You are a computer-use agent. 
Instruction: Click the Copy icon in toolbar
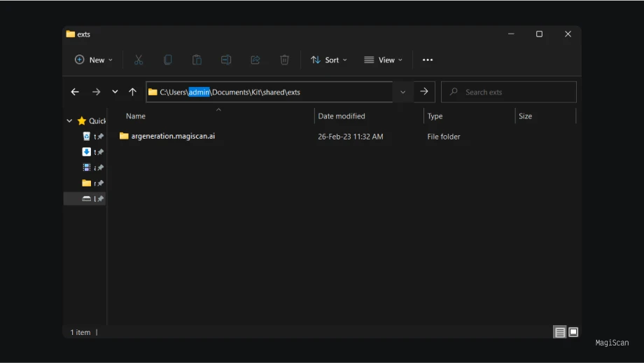167,60
